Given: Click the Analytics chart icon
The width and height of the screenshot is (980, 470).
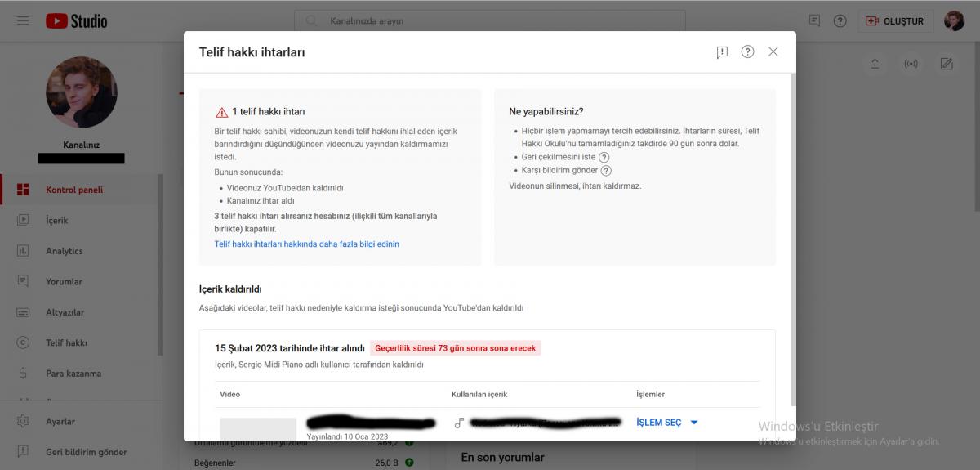Looking at the screenshot, I should (23, 251).
